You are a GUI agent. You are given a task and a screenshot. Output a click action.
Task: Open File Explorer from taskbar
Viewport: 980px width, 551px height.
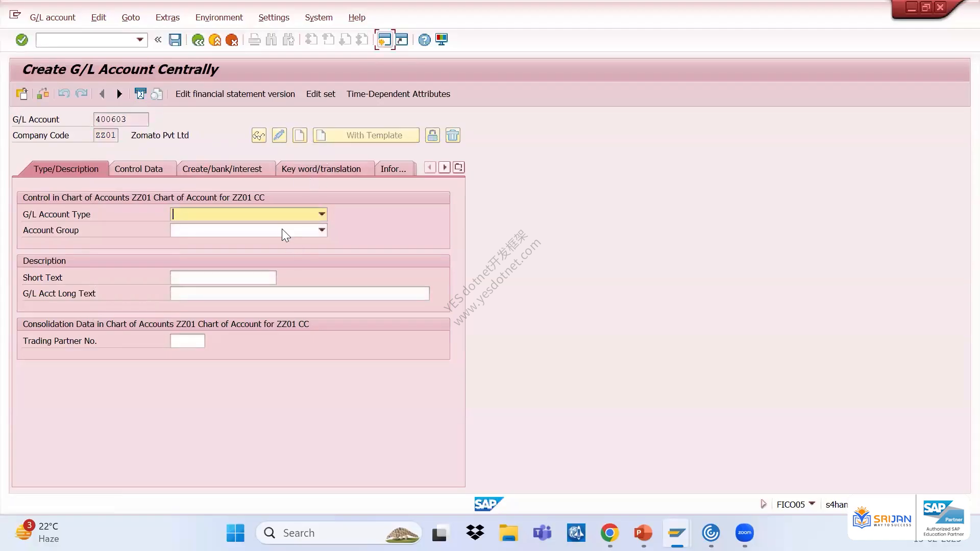point(508,533)
